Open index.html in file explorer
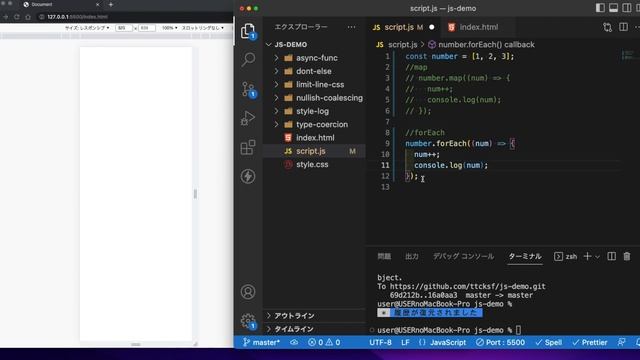Viewport: 640px width, 360px height. click(x=314, y=138)
